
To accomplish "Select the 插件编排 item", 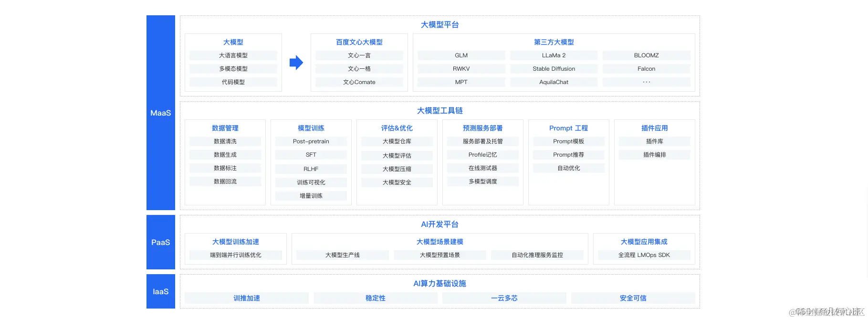I will 655,155.
